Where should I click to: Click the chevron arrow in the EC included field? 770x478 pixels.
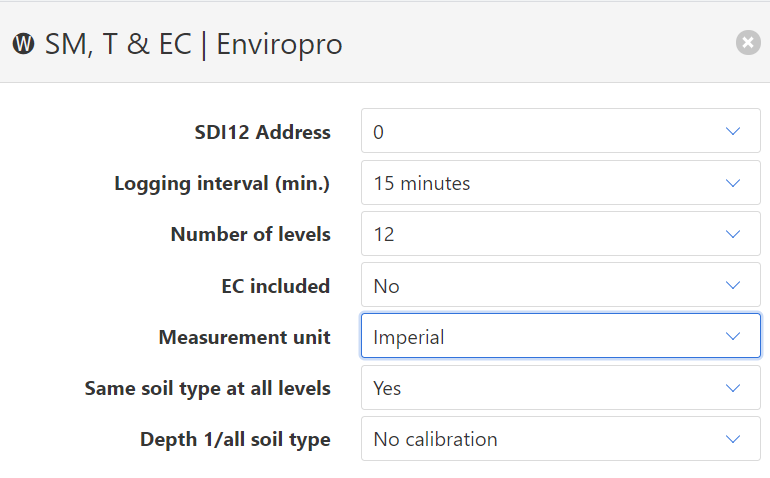733,286
